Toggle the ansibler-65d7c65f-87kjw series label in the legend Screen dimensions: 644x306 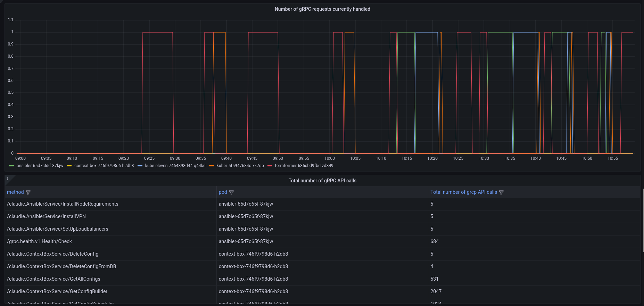point(40,166)
